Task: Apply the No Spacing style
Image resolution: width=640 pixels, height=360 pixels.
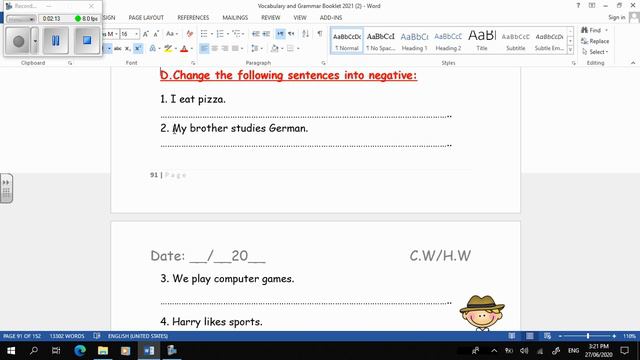Action: (380, 41)
